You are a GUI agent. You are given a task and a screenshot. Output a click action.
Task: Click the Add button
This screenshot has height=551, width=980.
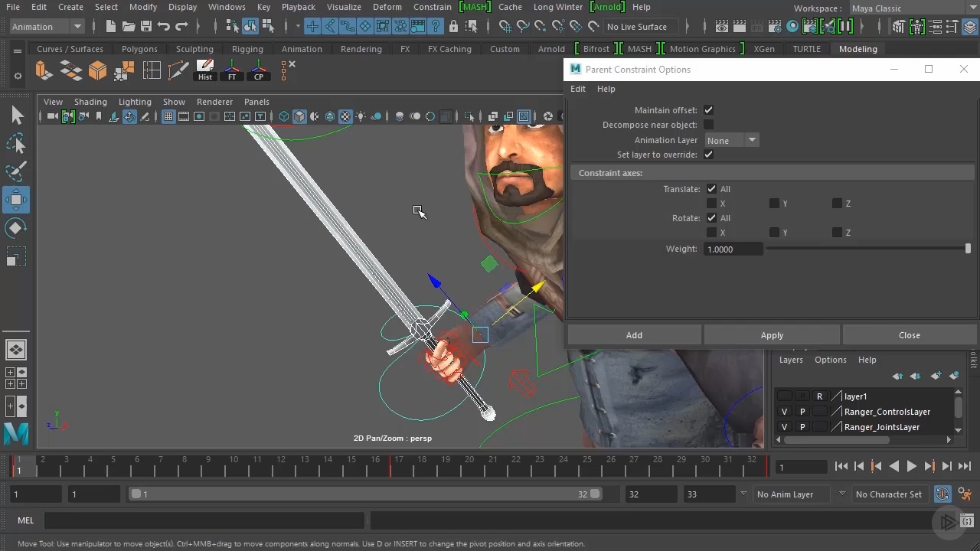click(634, 335)
